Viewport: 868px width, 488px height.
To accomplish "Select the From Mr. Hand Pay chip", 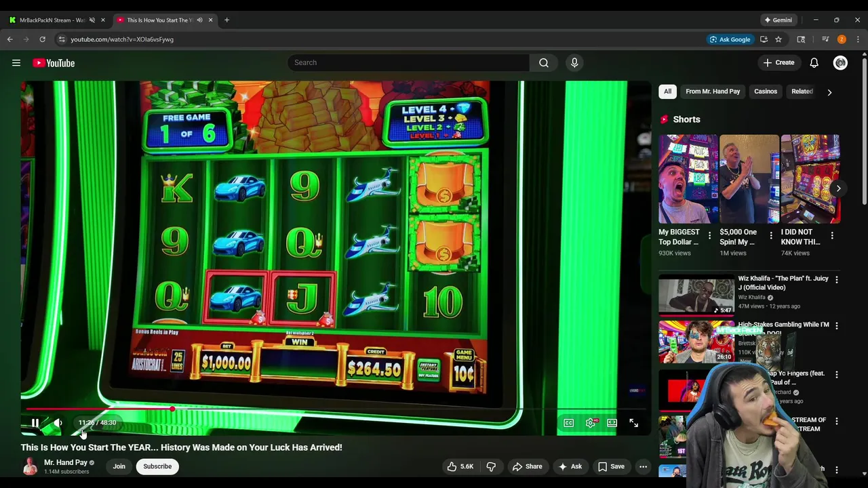I will coord(713,91).
